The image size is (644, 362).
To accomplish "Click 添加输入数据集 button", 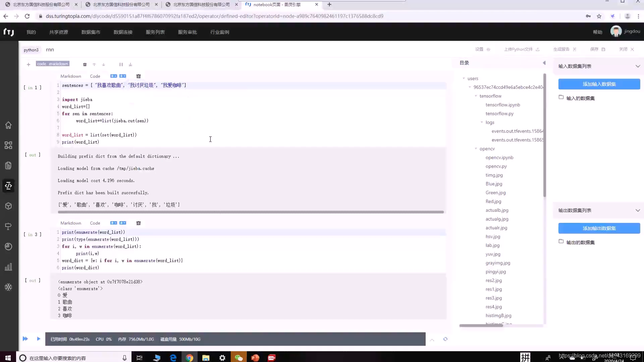I will pos(599,84).
